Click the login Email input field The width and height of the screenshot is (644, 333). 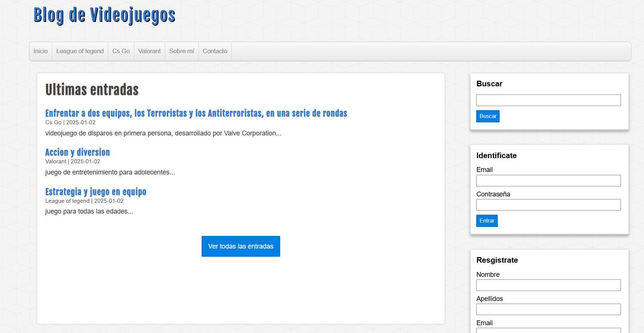[x=548, y=180]
